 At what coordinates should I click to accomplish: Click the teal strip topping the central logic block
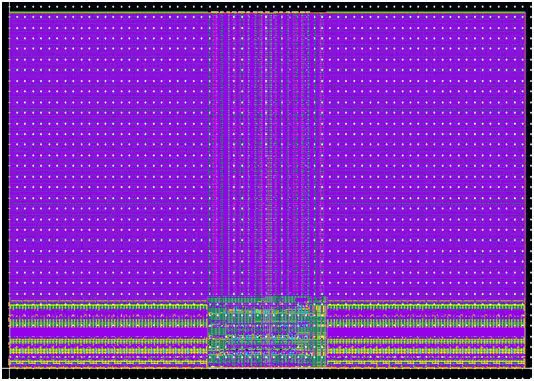[267, 300]
